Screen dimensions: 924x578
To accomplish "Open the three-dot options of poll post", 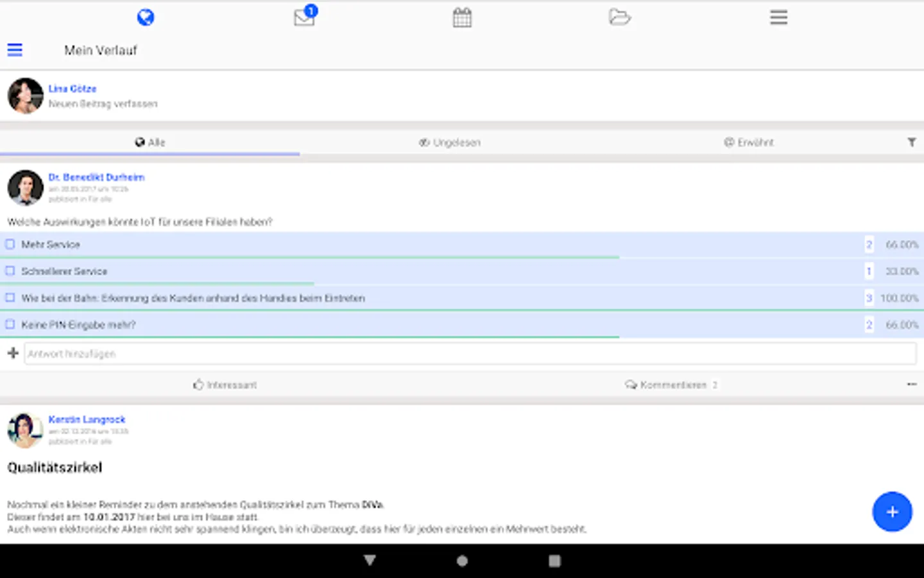I will pos(911,384).
